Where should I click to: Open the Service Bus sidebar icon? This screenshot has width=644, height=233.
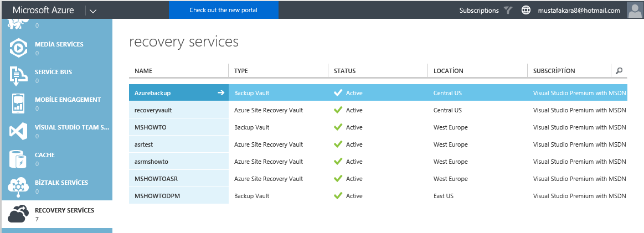point(18,76)
